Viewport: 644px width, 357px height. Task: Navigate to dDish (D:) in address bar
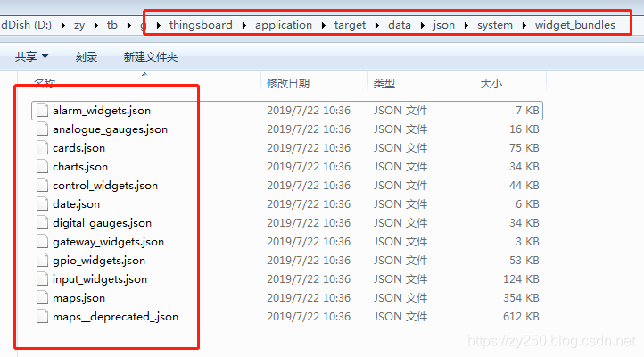26,25
